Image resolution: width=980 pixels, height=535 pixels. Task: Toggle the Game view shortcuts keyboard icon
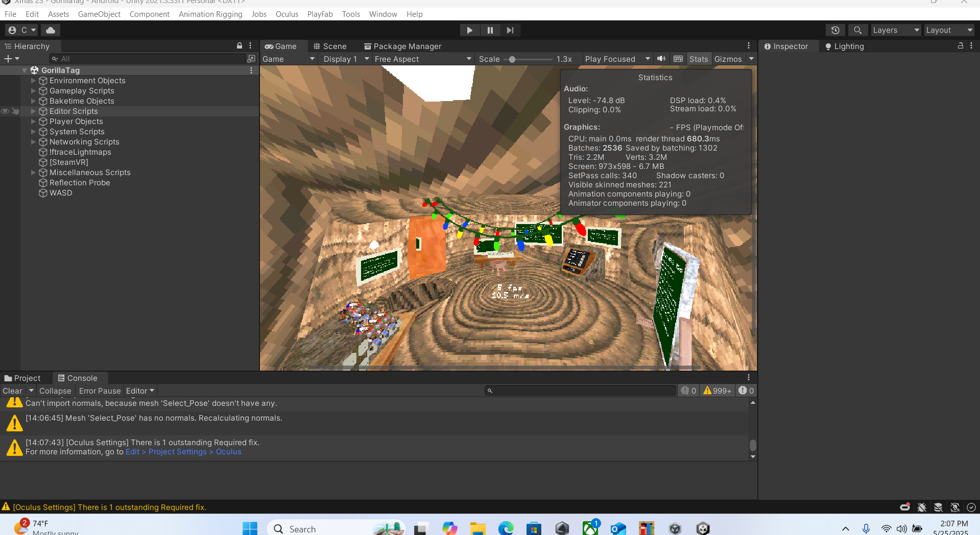pos(678,59)
